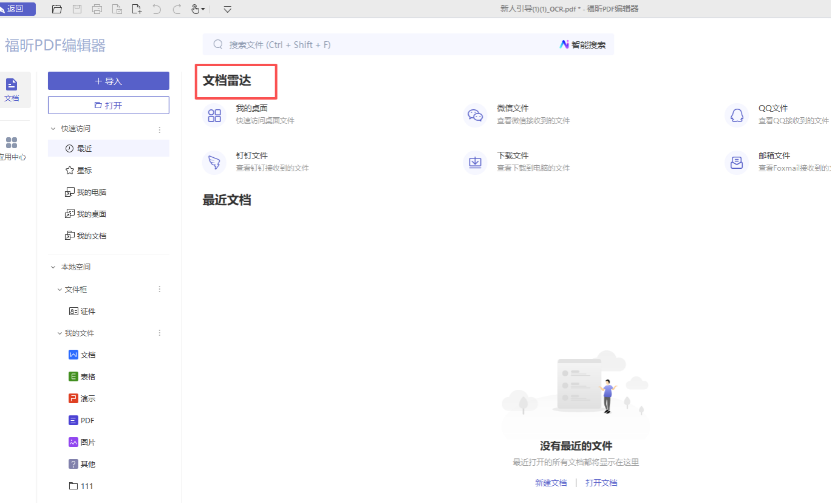Image resolution: width=832 pixels, height=504 pixels.
Task: Open the 应用中心 app center tab
Action: tap(12, 149)
